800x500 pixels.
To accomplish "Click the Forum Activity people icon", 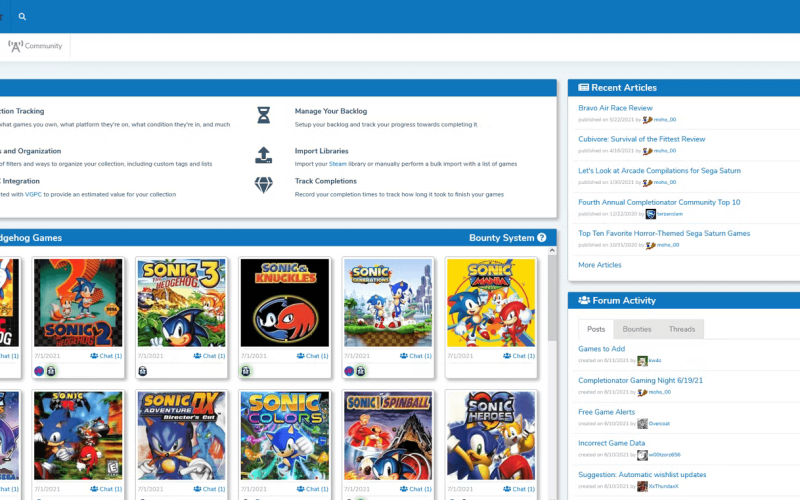I will 584,301.
